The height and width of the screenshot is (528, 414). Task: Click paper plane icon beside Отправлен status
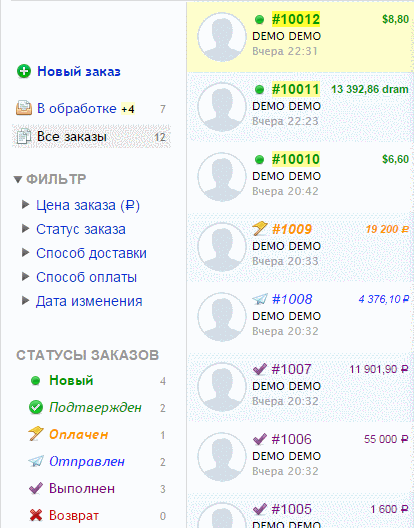(x=36, y=461)
